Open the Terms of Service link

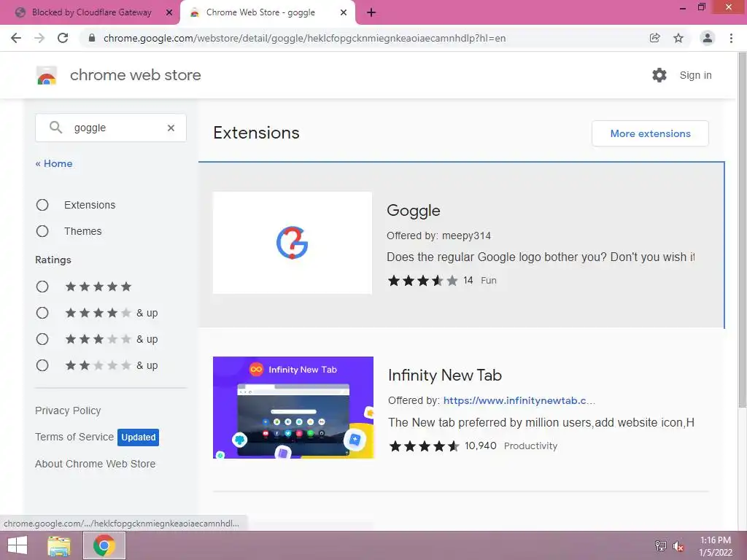74,437
